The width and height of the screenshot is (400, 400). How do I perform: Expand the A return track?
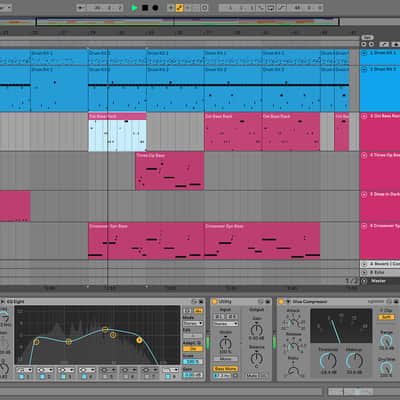[364, 264]
